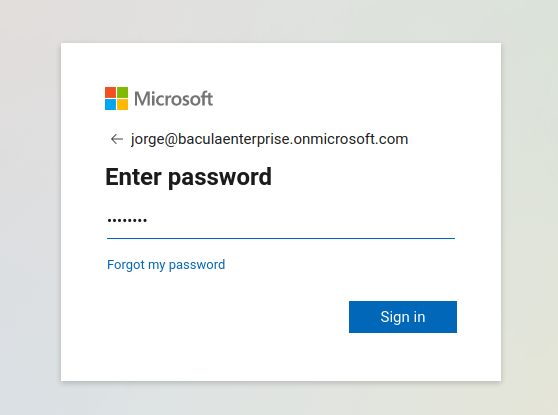Click the Microsoft wordmark text
558x415 pixels.
coord(174,99)
